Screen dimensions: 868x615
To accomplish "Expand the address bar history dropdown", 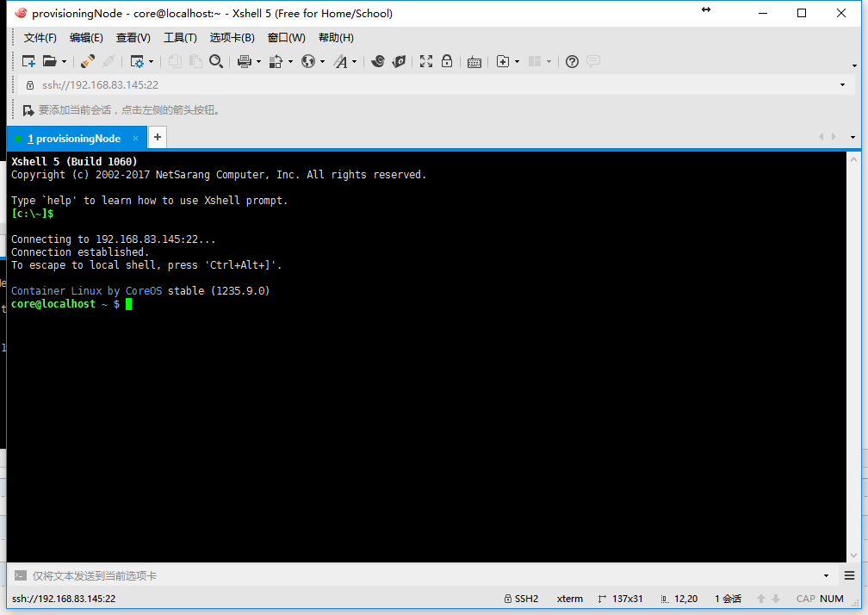I will click(x=842, y=84).
